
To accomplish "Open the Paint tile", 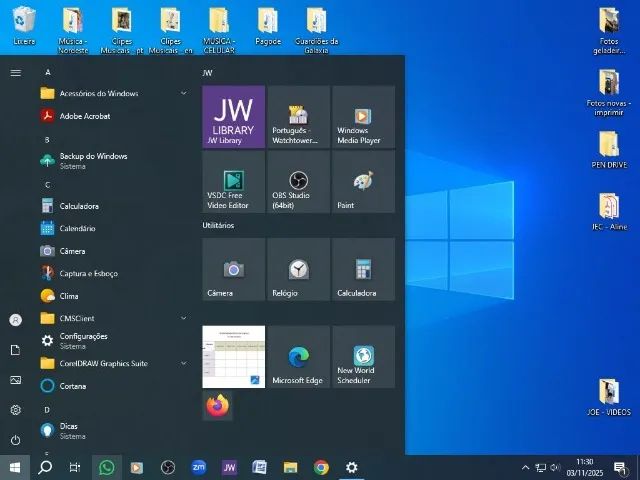I will click(364, 182).
